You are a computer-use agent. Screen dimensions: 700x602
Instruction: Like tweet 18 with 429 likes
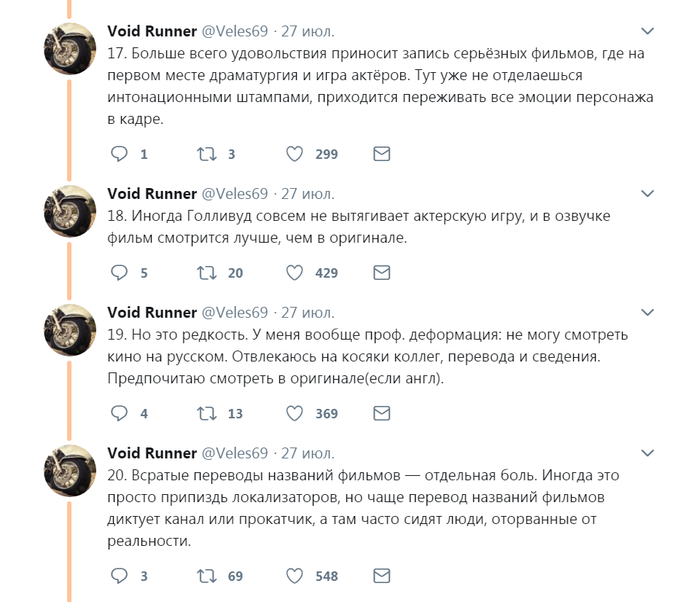click(x=295, y=272)
